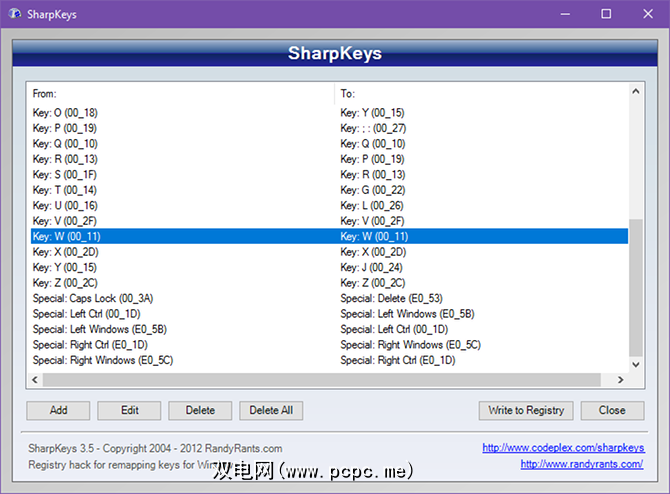670x494 pixels.
Task: Select the row Key: X (00_2D) in From
Action: pos(65,252)
